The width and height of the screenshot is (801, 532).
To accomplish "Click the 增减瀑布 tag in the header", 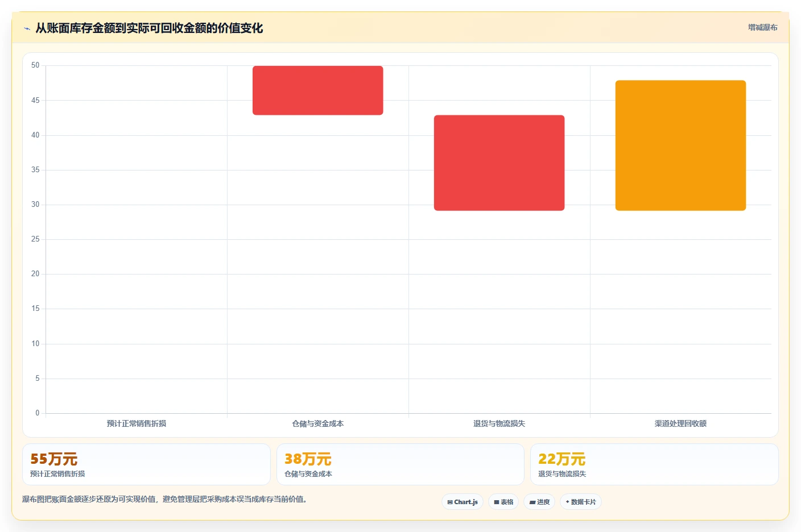I will point(762,27).
